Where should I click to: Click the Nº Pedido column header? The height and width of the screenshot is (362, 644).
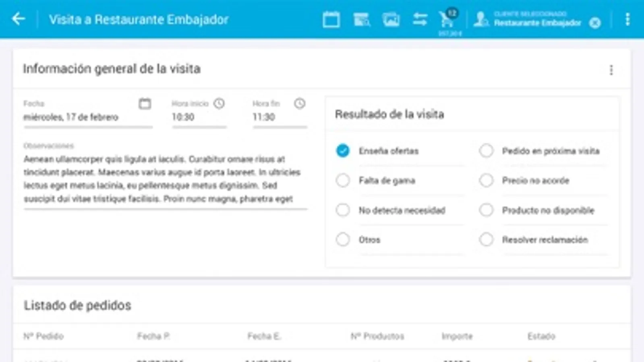[x=43, y=336]
